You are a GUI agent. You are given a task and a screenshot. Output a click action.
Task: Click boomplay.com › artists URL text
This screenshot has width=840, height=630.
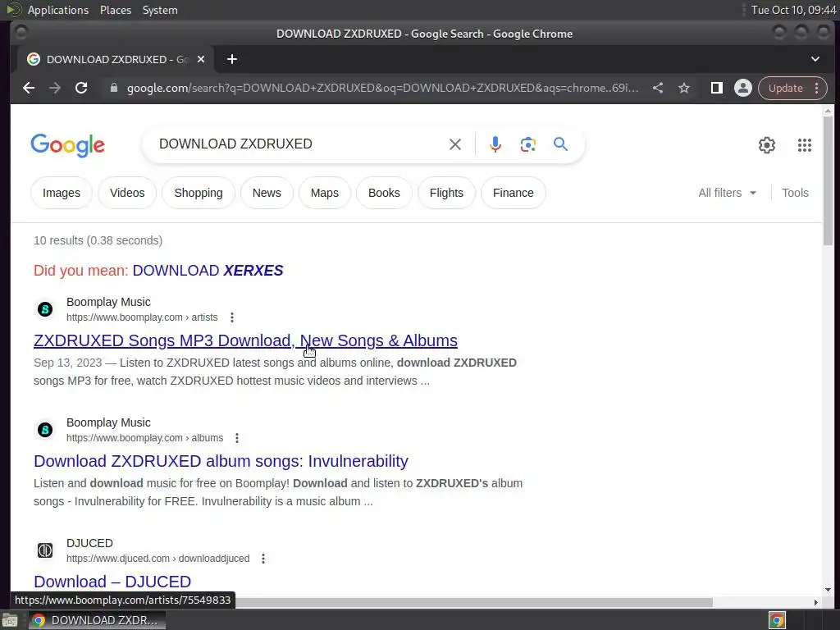142,317
